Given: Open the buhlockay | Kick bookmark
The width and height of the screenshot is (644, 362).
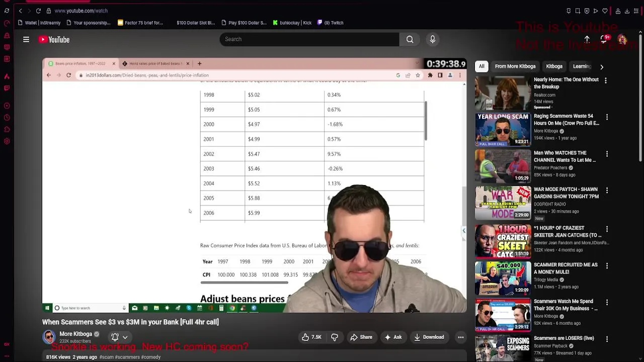Looking at the screenshot, I should tap(292, 23).
